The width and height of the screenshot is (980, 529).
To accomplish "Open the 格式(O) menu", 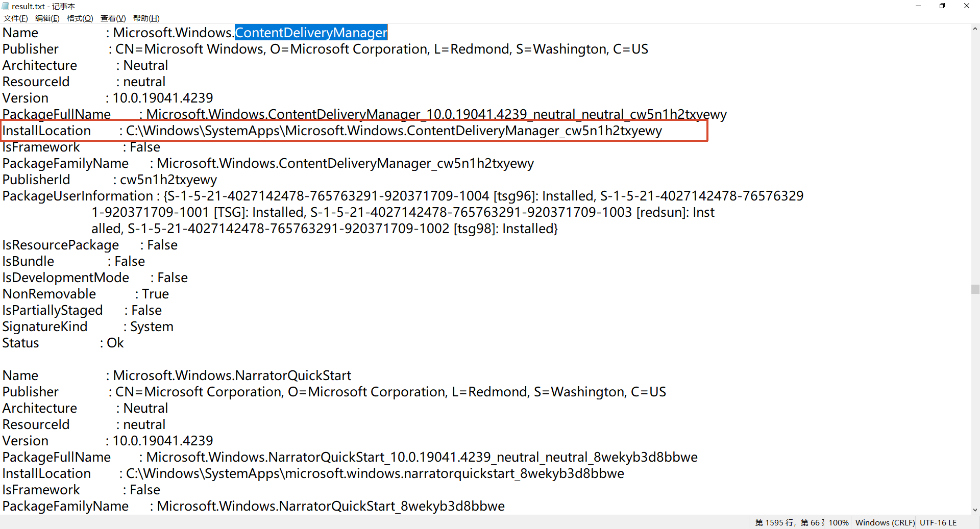I will (x=80, y=18).
